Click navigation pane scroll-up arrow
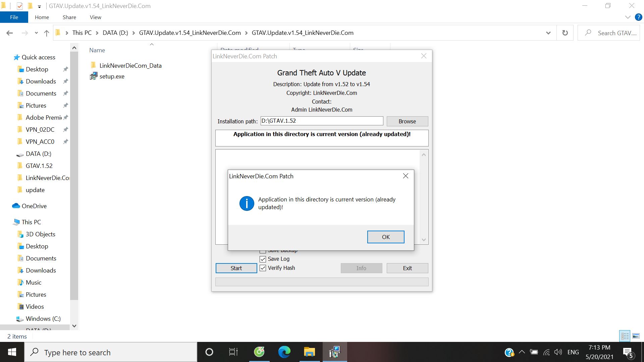The width and height of the screenshot is (644, 362). point(74,48)
